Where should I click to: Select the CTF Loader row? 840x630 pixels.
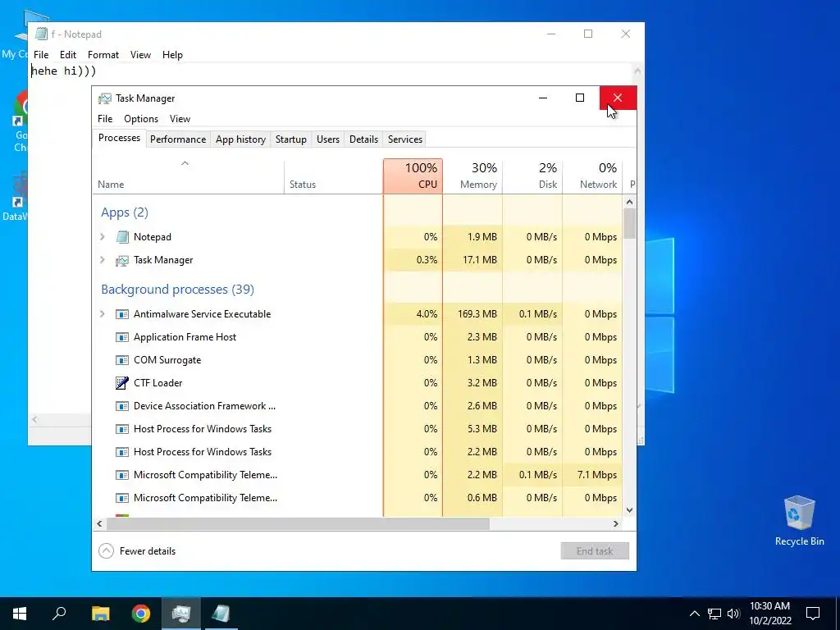pos(358,383)
